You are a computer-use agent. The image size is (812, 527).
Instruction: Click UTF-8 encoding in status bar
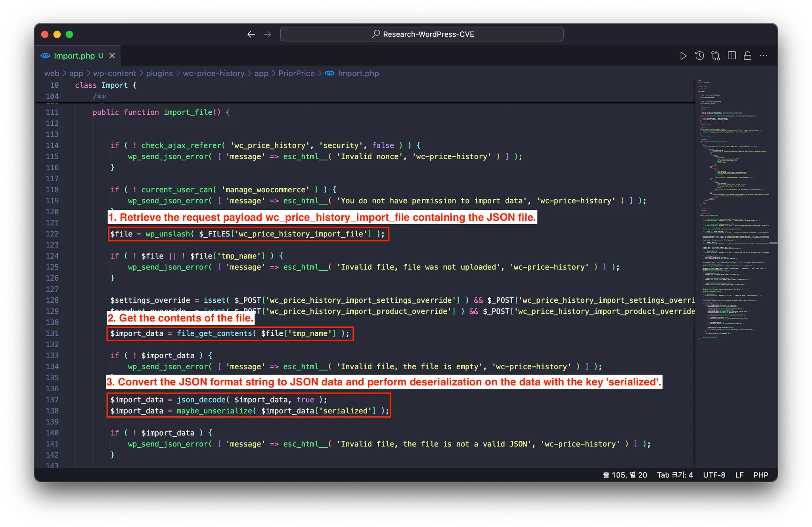pyautogui.click(x=714, y=475)
